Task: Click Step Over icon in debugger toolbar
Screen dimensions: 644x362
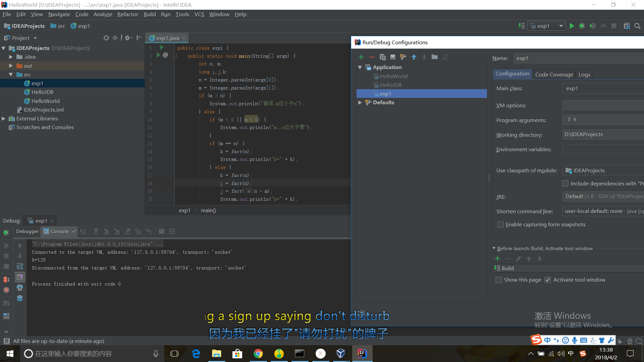Action: pos(96,231)
